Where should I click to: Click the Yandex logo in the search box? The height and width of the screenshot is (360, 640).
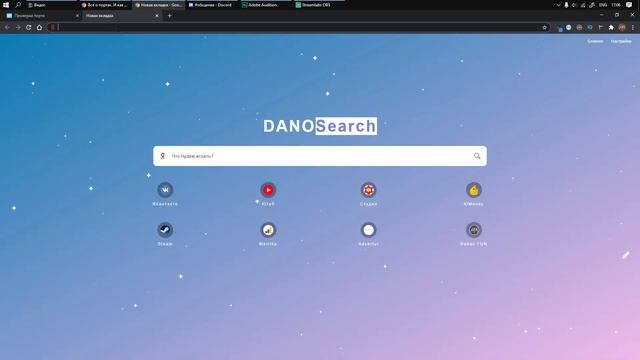(162, 156)
